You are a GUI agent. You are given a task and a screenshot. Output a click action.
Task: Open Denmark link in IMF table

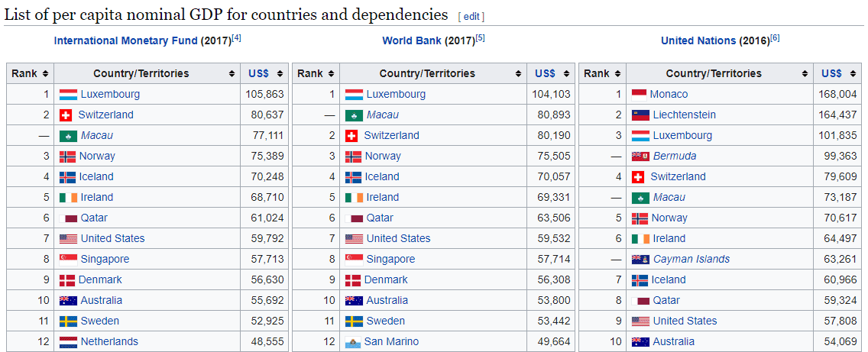pos(100,280)
